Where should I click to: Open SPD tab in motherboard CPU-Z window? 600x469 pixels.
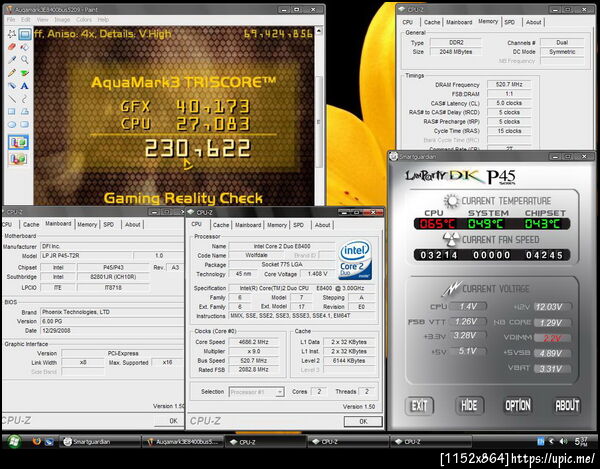click(x=109, y=225)
